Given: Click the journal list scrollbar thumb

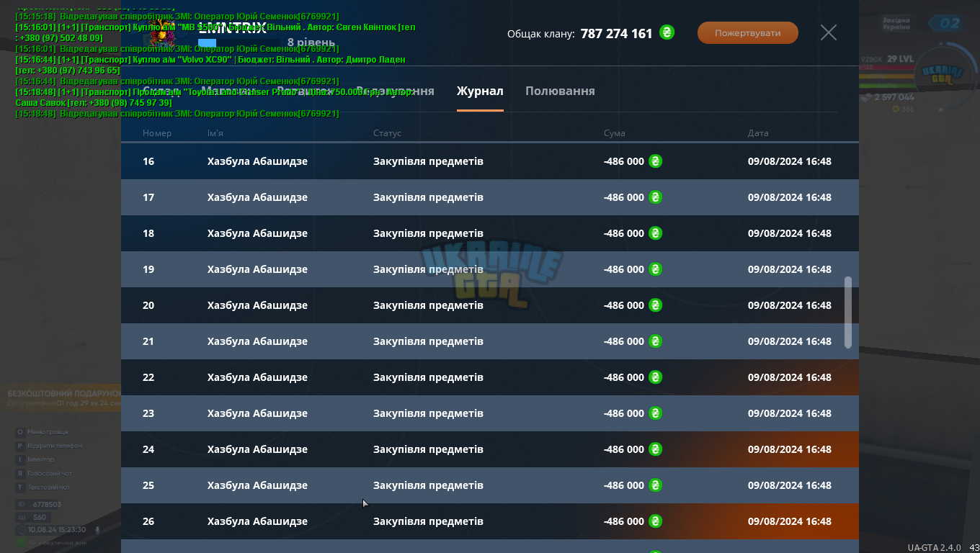Looking at the screenshot, I should pyautogui.click(x=848, y=313).
